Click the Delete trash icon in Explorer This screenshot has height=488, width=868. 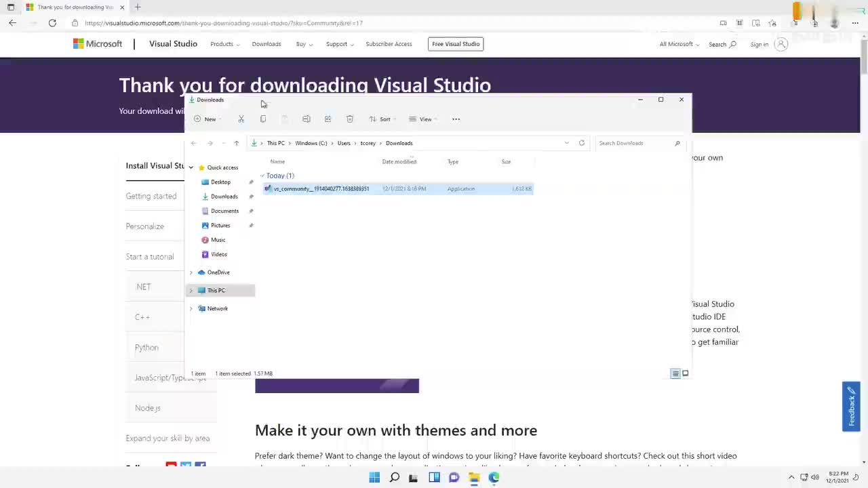pyautogui.click(x=350, y=119)
